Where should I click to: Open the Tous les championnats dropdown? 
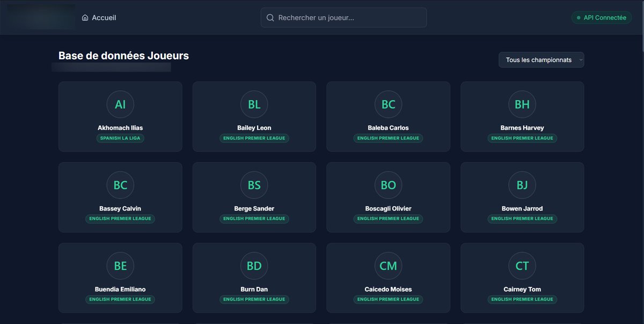tap(541, 60)
